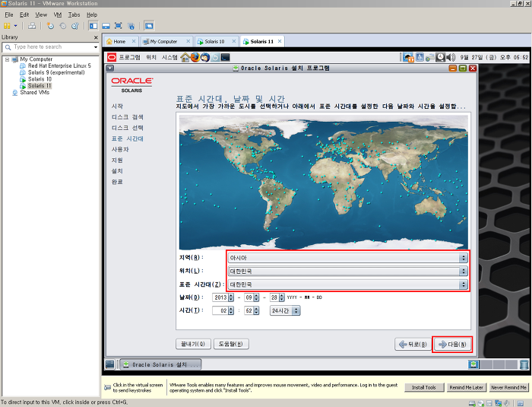This screenshot has height=407, width=532.
Task: Open the 위치 menu in the Solaris panel
Action: click(151, 57)
